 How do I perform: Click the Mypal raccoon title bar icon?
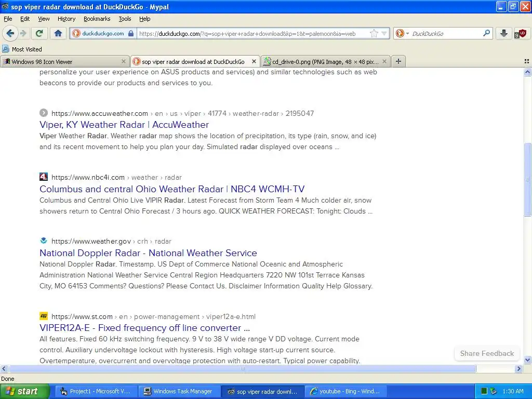(x=5, y=6)
